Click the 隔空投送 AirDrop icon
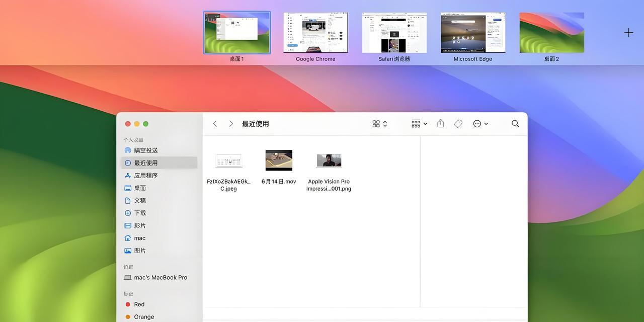Viewport: 644px width, 322px height. pos(128,150)
